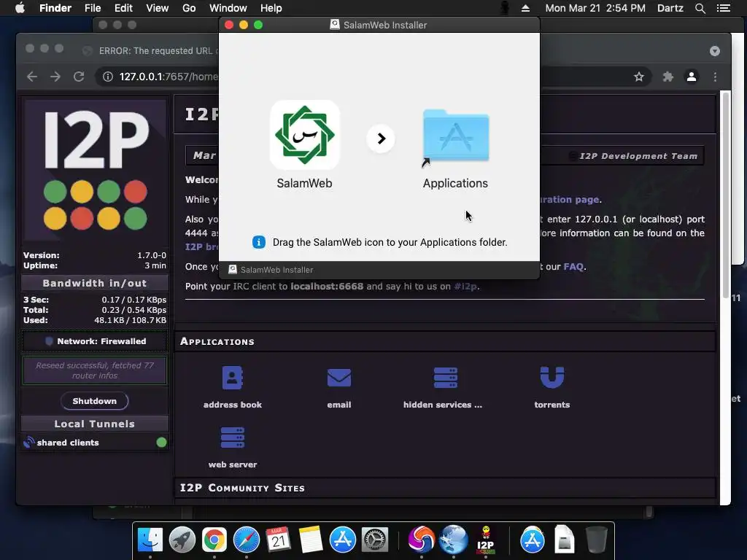This screenshot has width=747, height=560.
Task: Open Notification Center from the menu bar
Action: (723, 8)
